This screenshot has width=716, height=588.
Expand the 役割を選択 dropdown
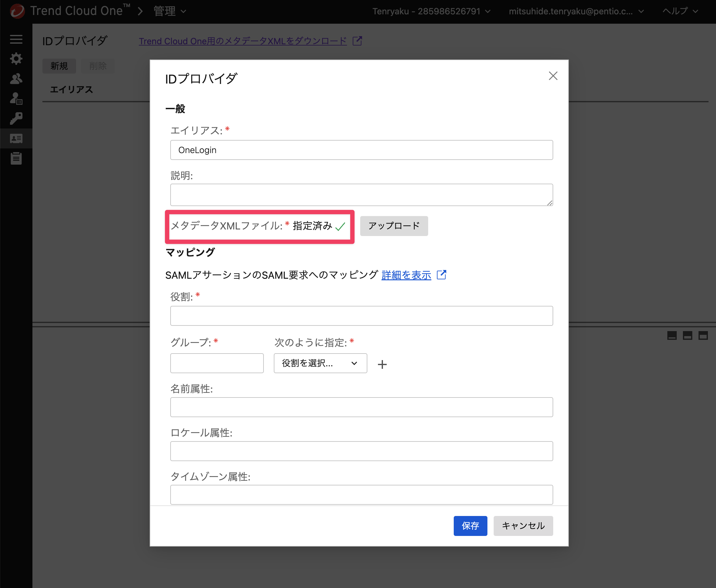coord(320,363)
